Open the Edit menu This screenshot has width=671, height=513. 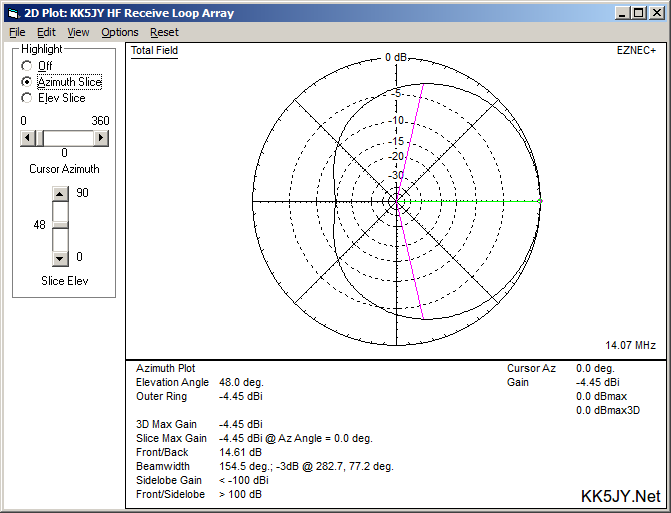tap(46, 33)
